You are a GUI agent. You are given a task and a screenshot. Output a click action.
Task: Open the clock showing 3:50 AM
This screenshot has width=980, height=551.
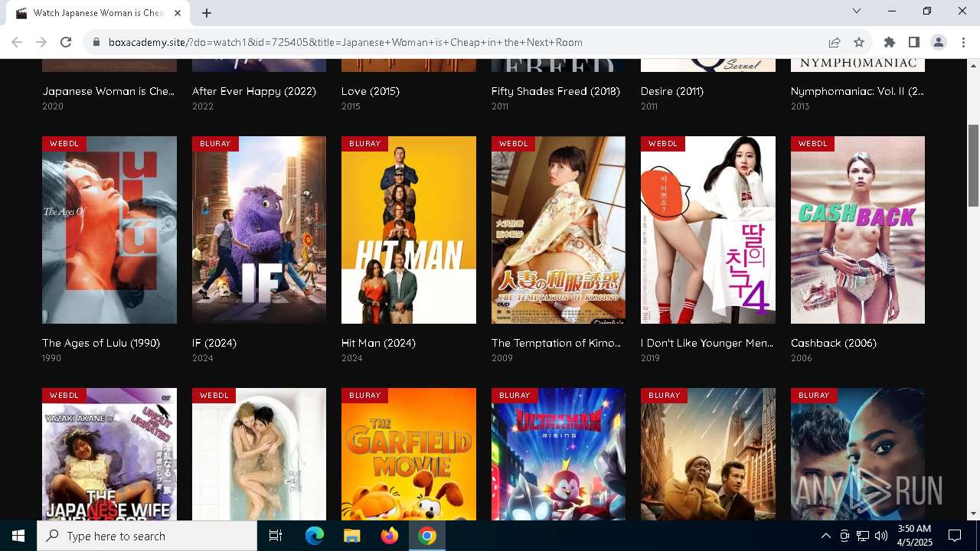(914, 536)
